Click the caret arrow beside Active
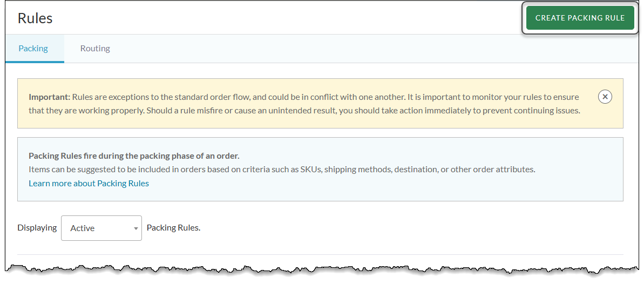Viewport: 644px width, 284px height. (x=136, y=229)
